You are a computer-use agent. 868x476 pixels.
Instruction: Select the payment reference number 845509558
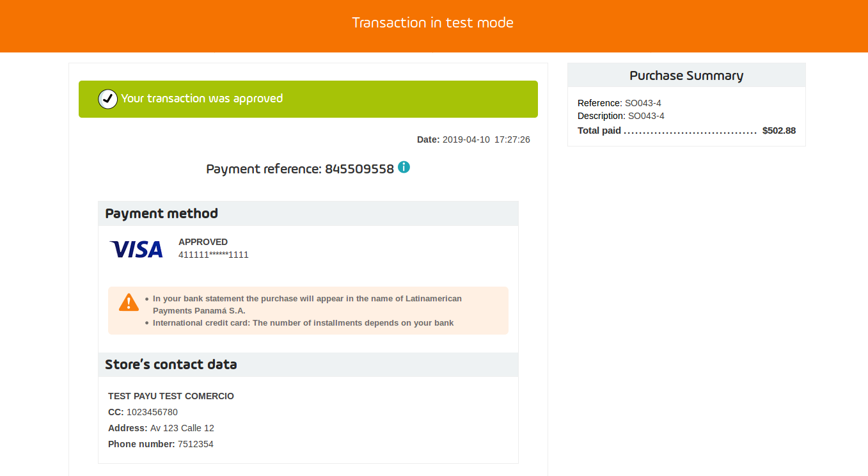coord(359,170)
